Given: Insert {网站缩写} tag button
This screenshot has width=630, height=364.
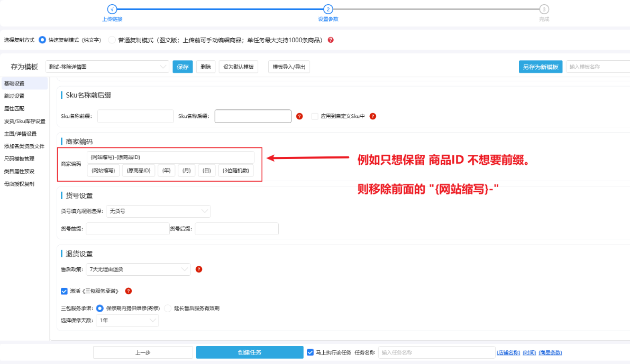Looking at the screenshot, I should [x=103, y=171].
